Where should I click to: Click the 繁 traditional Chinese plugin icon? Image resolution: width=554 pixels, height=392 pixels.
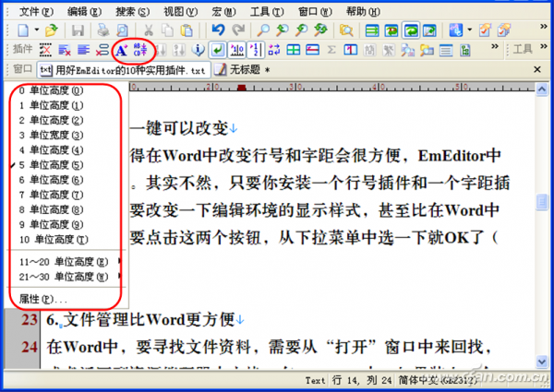(x=389, y=50)
